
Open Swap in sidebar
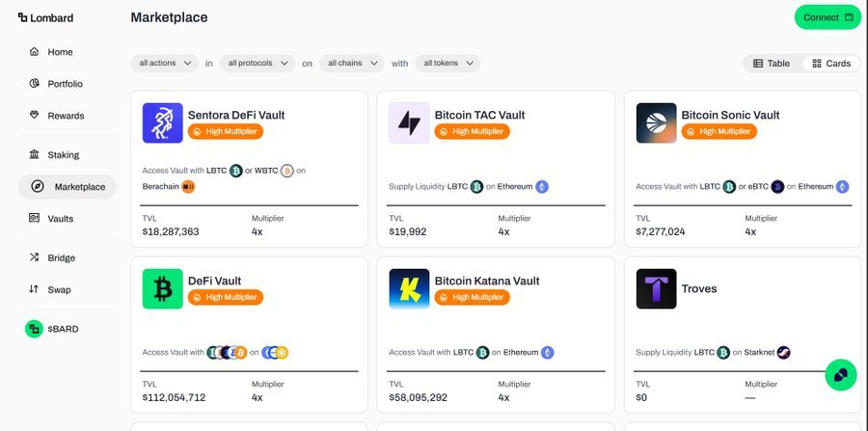click(x=59, y=290)
